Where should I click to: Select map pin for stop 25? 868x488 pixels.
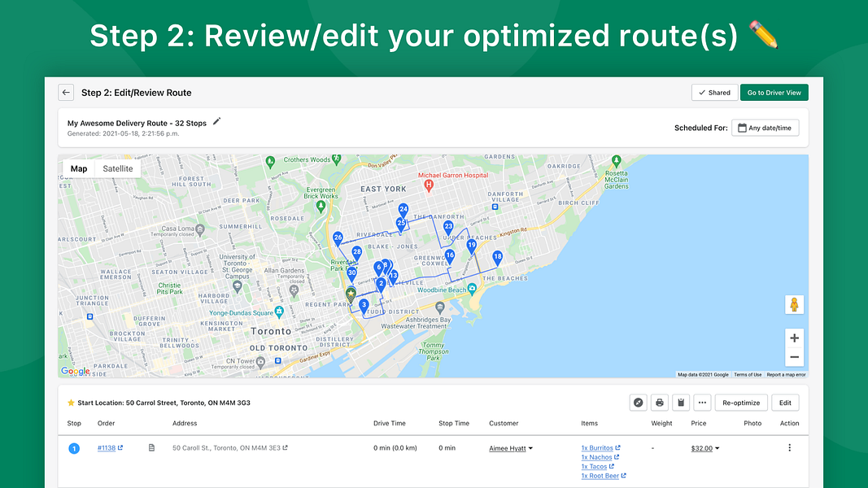click(401, 224)
